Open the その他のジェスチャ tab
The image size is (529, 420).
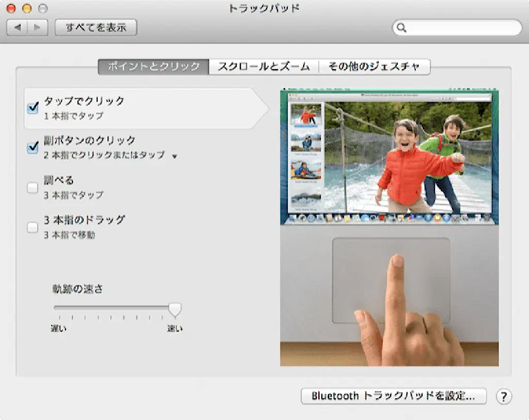(374, 67)
